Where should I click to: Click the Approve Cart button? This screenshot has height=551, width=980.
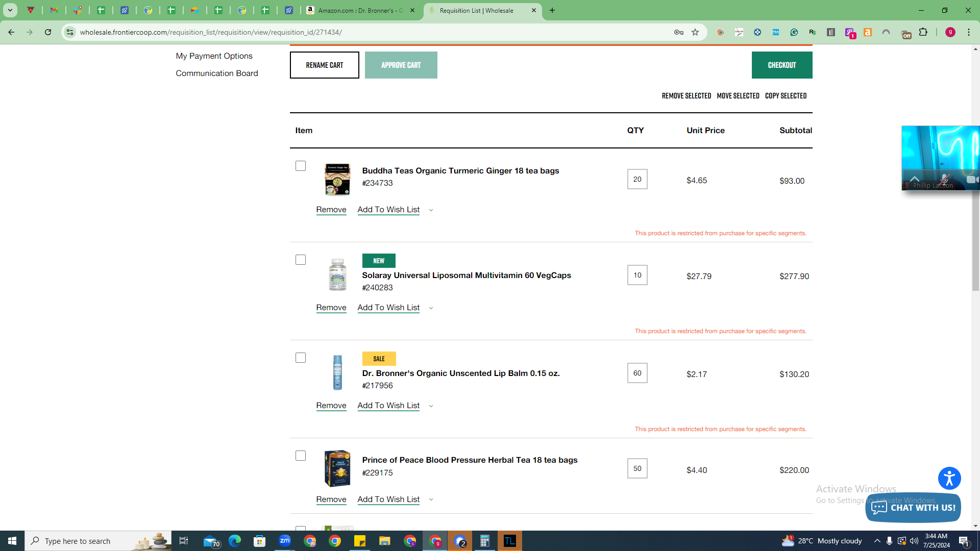tap(401, 65)
